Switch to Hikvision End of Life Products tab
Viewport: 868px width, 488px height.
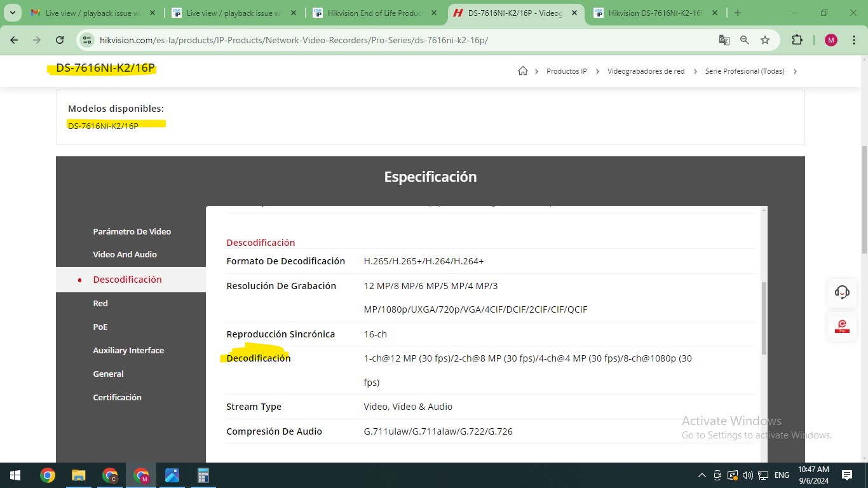[x=374, y=13]
